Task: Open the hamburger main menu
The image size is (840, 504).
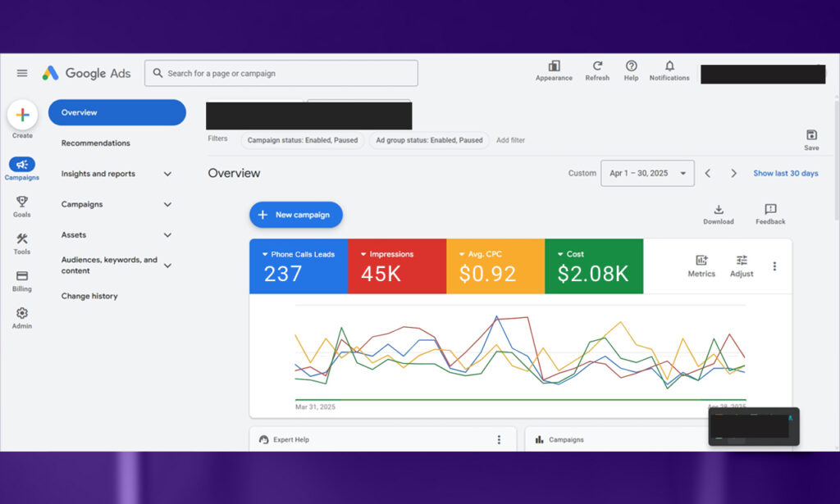Action: (x=22, y=73)
